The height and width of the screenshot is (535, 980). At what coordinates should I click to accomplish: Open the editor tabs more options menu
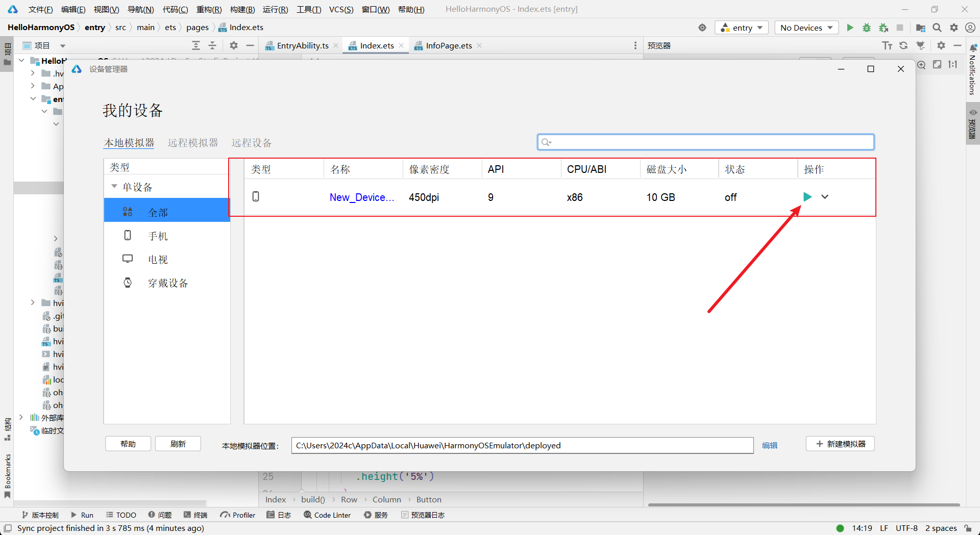[x=635, y=45]
